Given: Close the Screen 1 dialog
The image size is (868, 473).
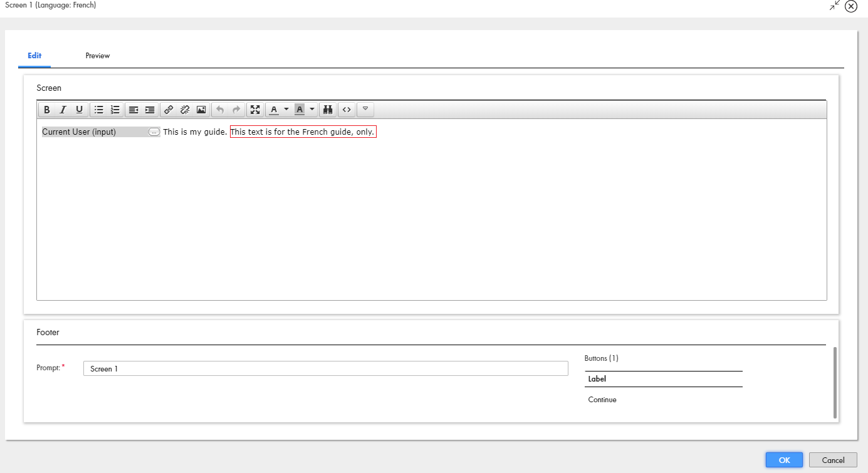Looking at the screenshot, I should pos(851,6).
